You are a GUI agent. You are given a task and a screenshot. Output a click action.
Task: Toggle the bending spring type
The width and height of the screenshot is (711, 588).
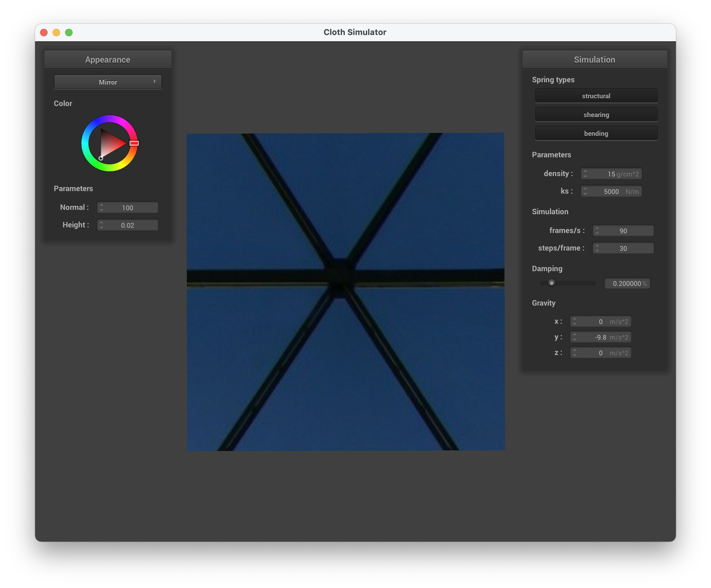click(596, 133)
